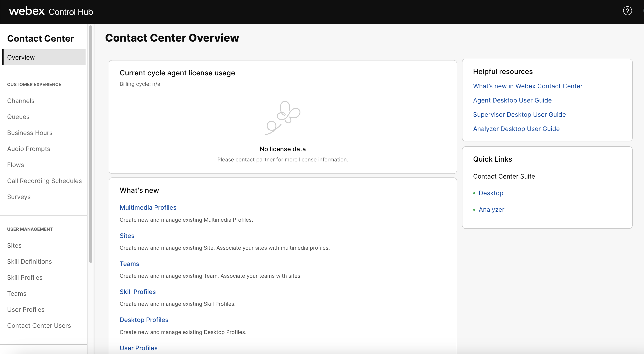Image resolution: width=644 pixels, height=354 pixels.
Task: Click 'Please contact partner for more license information'
Action: pos(282,160)
